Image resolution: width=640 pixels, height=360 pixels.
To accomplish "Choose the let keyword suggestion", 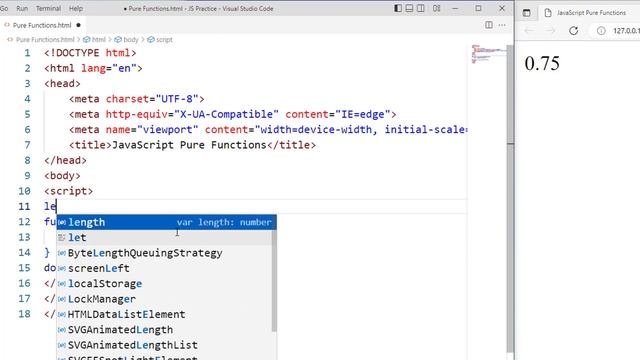I will pyautogui.click(x=164, y=238).
